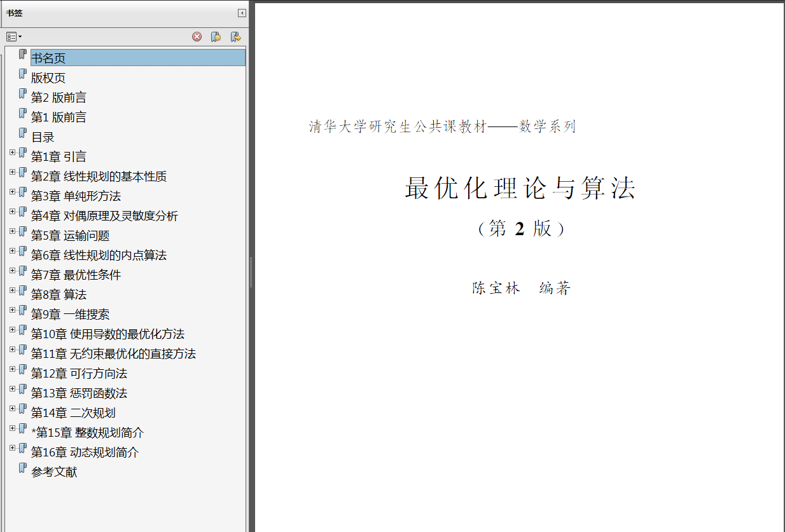Expand the current bookmark icon
The height and width of the screenshot is (532, 785).
coord(235,37)
